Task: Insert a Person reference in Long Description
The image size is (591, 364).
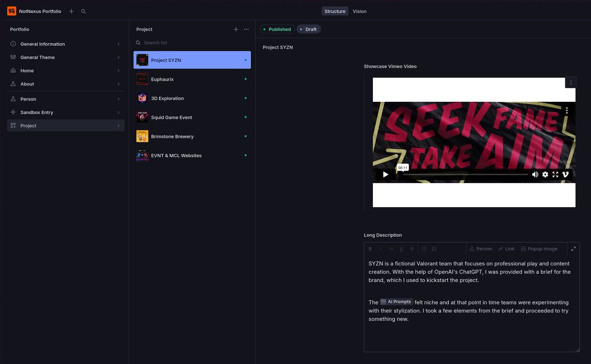Action: pyautogui.click(x=481, y=249)
